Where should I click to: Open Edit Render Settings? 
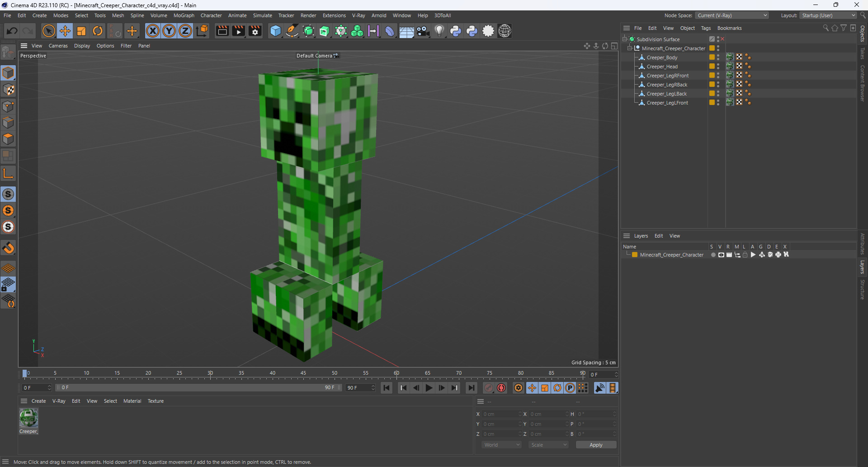(255, 31)
